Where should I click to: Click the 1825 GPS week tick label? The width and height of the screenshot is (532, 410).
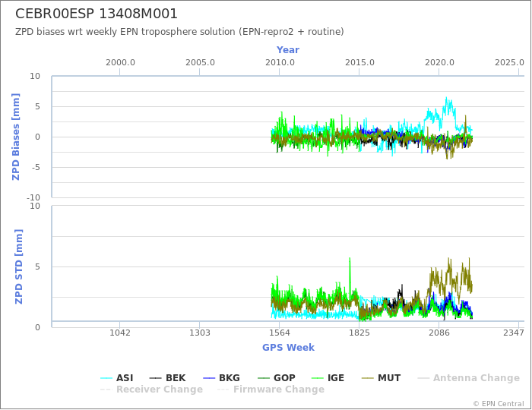[359, 333]
